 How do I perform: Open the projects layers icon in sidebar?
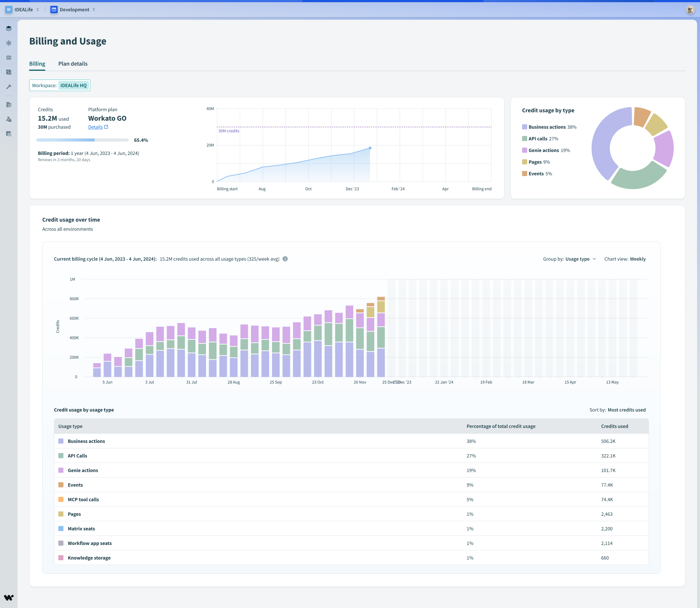(x=9, y=28)
